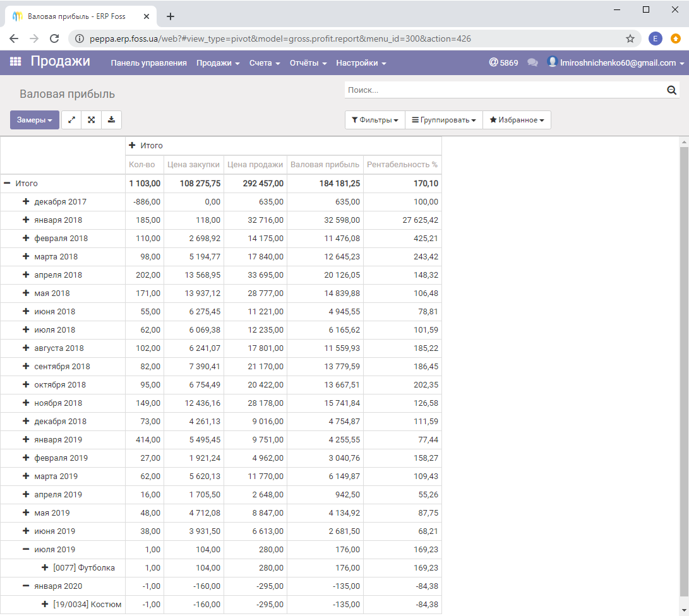Click the search magnifier icon
Screen dimensions: 689x616
(671, 90)
